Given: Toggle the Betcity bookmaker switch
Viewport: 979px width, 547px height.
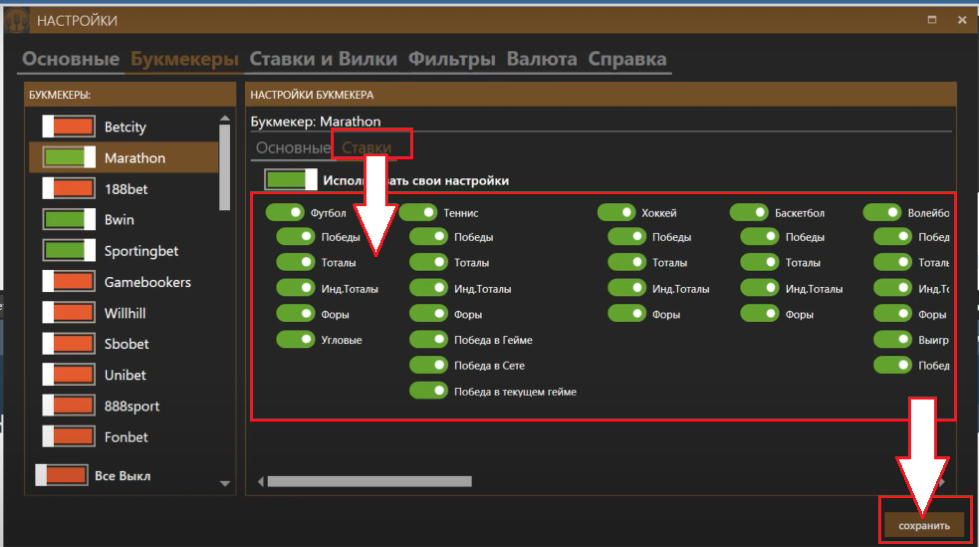Looking at the screenshot, I should click(69, 126).
